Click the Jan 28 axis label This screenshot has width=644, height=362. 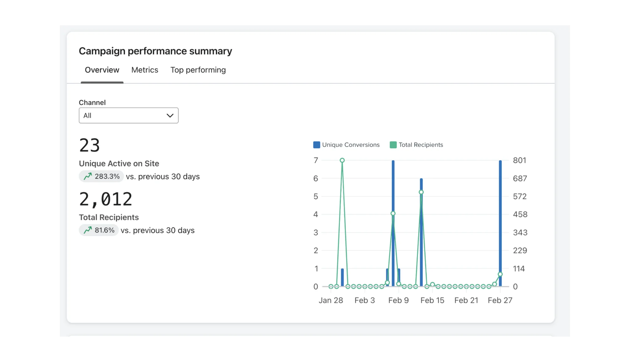(x=331, y=300)
